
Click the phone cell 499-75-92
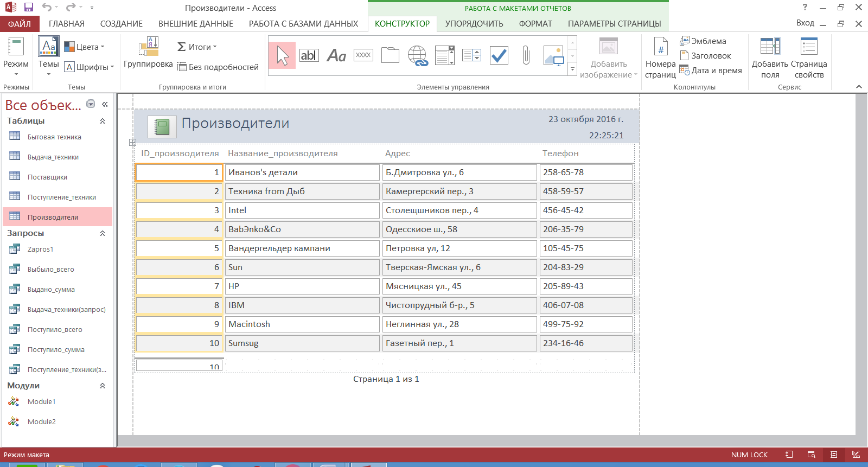[586, 324]
